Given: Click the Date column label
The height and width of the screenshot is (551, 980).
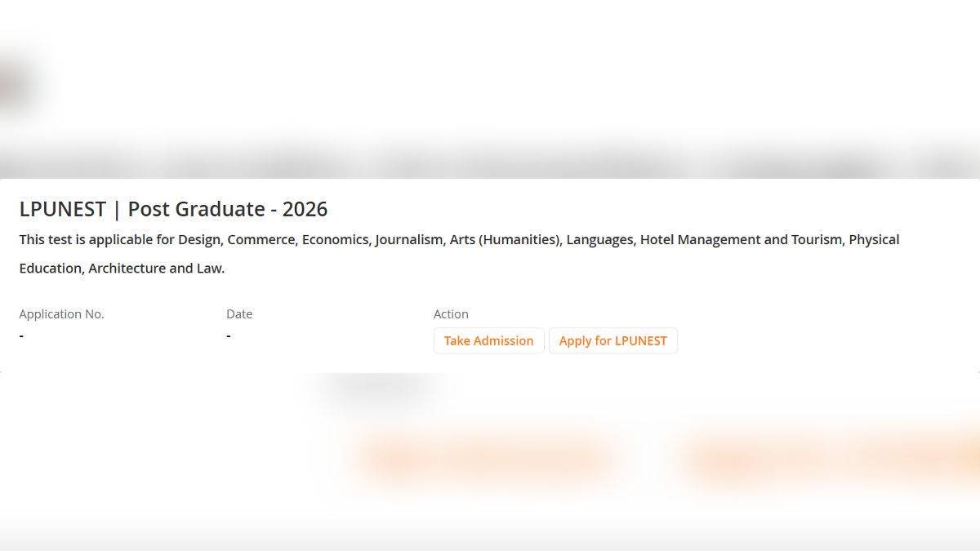Looking at the screenshot, I should [239, 313].
